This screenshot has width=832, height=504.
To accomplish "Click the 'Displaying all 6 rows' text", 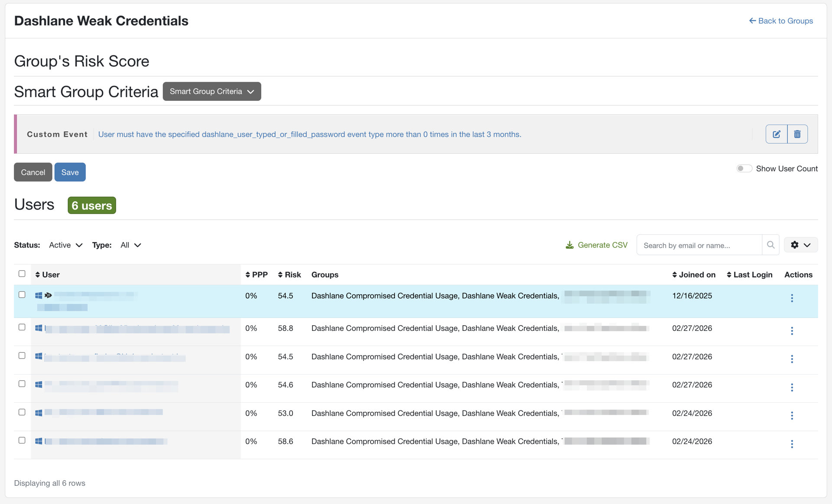I will click(50, 483).
